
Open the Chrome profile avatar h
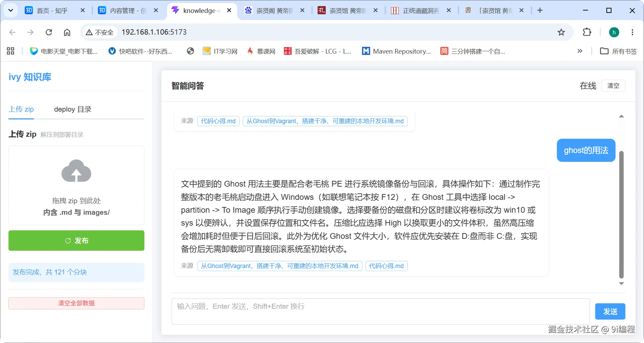pyautogui.click(x=614, y=32)
